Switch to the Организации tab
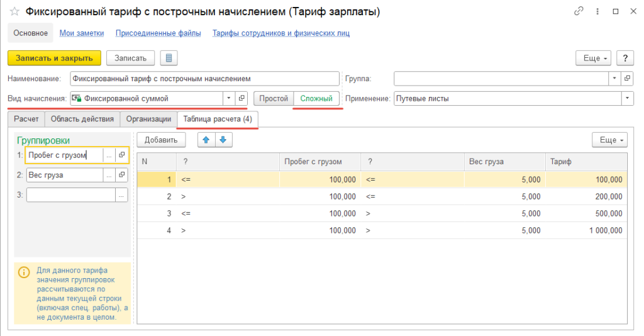The image size is (644, 336). coord(148,118)
